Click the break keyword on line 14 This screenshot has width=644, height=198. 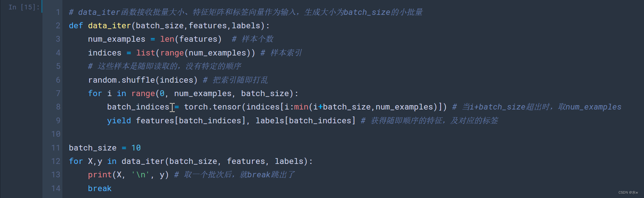point(100,189)
